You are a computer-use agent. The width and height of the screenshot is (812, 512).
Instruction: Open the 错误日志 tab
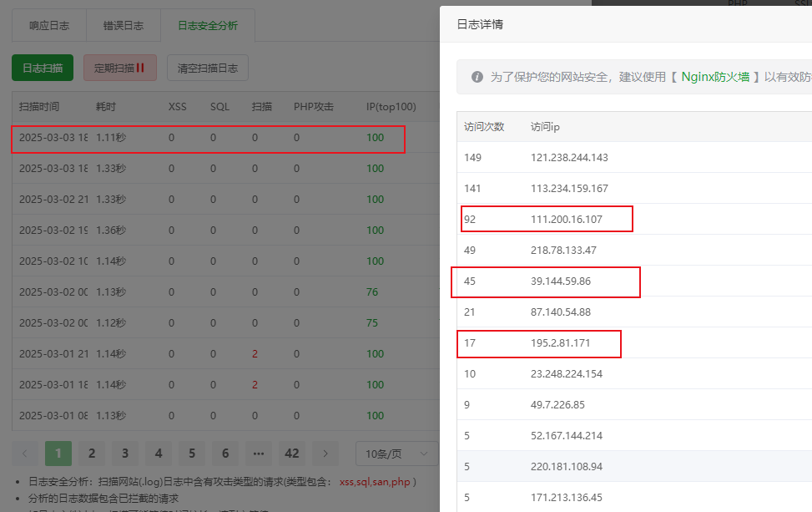(124, 25)
